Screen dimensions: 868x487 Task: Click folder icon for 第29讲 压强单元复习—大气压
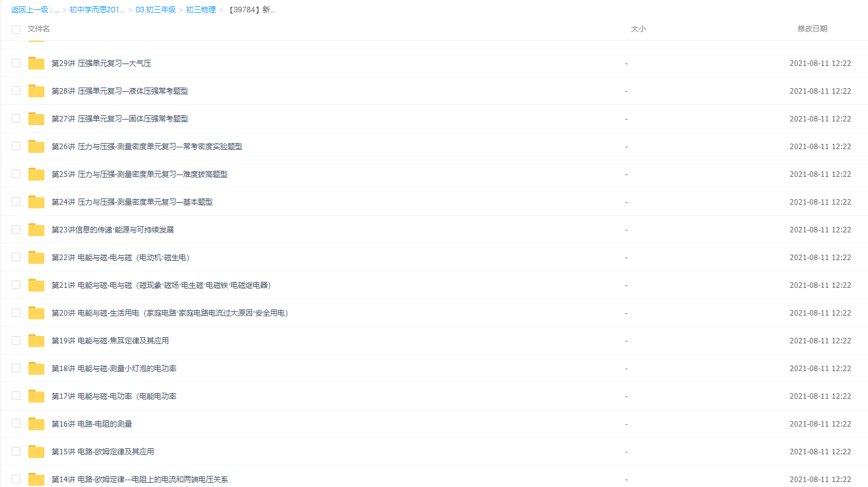point(36,63)
